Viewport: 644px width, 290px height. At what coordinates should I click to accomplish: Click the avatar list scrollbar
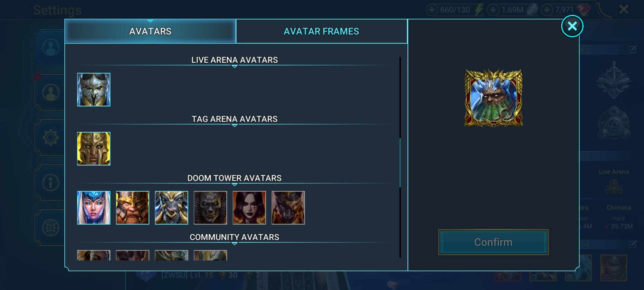(x=400, y=163)
